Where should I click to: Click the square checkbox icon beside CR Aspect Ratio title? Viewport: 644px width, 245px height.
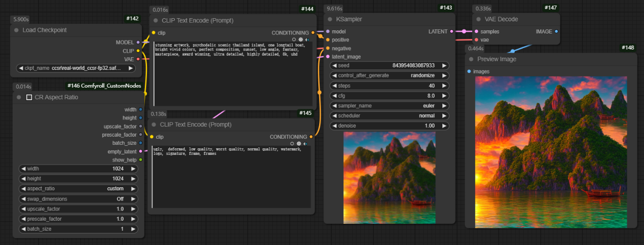(29, 97)
